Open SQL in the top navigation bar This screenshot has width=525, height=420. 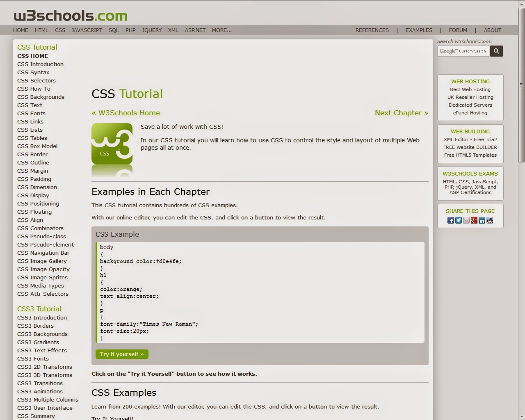pyautogui.click(x=114, y=30)
